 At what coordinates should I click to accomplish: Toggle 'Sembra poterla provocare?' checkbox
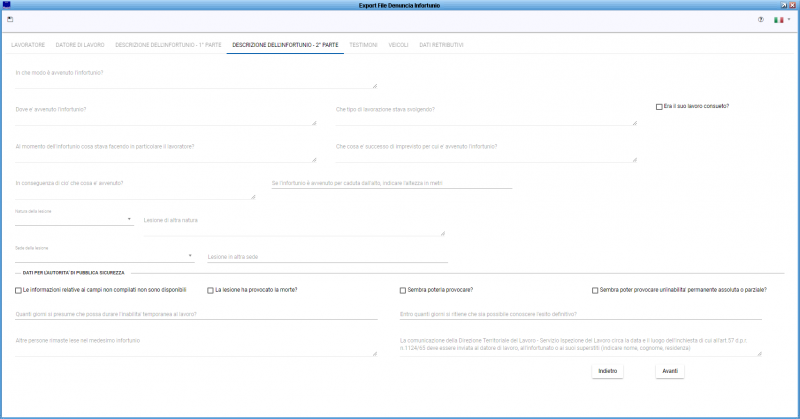click(403, 290)
